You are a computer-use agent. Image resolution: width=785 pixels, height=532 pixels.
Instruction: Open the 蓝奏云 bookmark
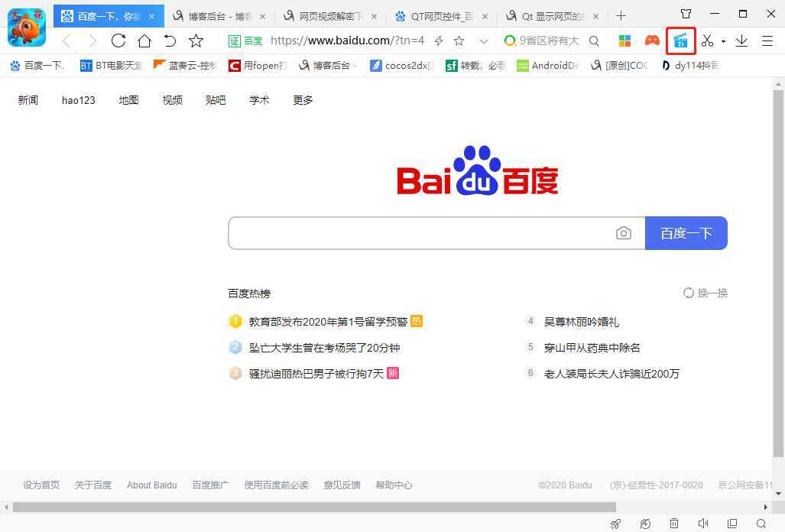185,66
